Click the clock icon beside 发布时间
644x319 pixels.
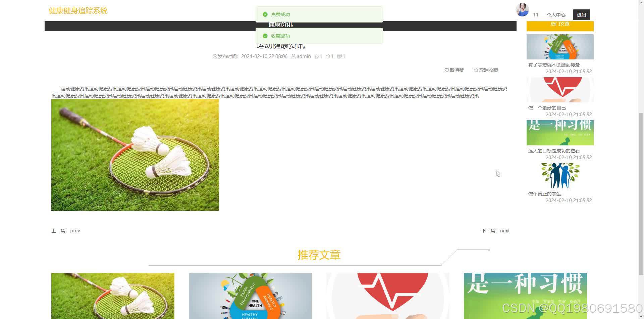coord(214,56)
